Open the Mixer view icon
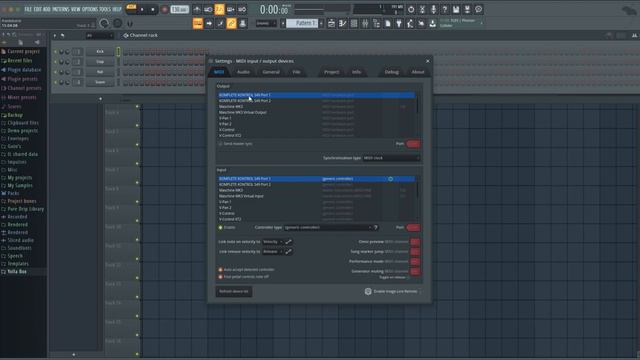640x360 pixels. click(x=365, y=24)
